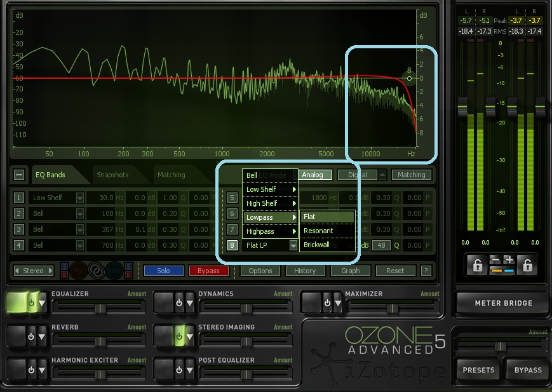
Task: Select Resonant in the Lowpass submenu
Action: pos(327,231)
